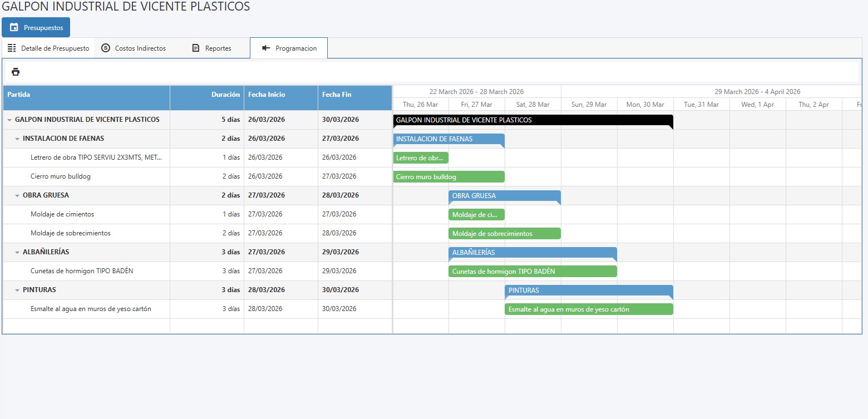Viewport: 868px width, 419px height.
Task: Switch to the Costos Indirectos tab
Action: coord(140,48)
